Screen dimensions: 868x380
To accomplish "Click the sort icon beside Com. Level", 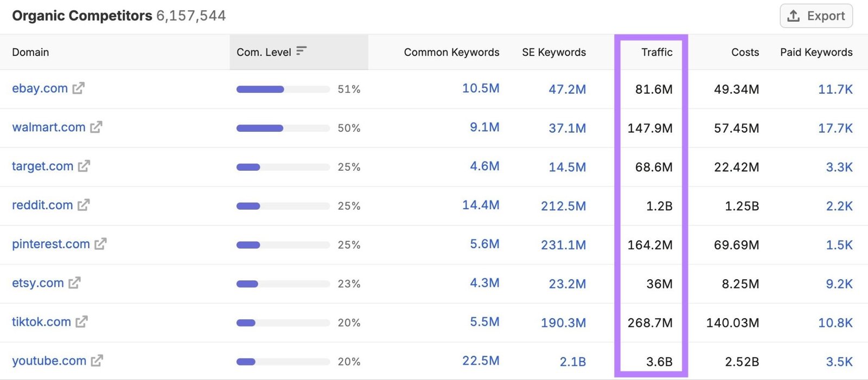I will click(302, 51).
